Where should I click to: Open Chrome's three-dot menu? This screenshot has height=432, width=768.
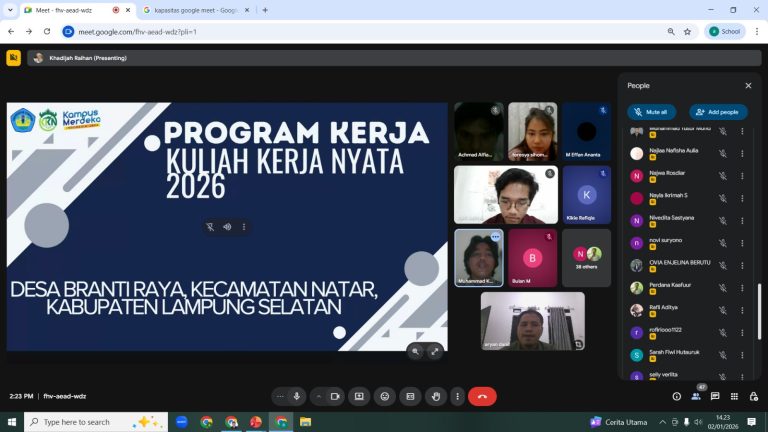click(x=757, y=31)
